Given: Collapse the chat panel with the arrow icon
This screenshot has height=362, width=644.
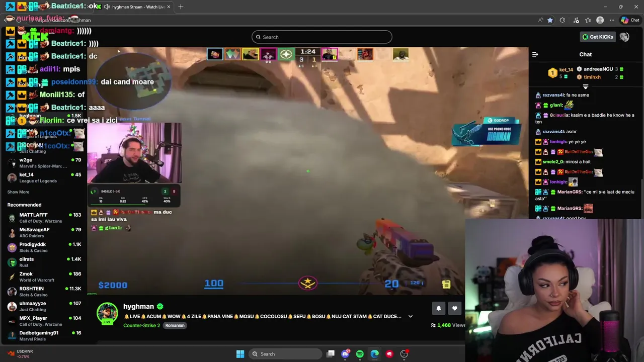Looking at the screenshot, I should [x=535, y=54].
